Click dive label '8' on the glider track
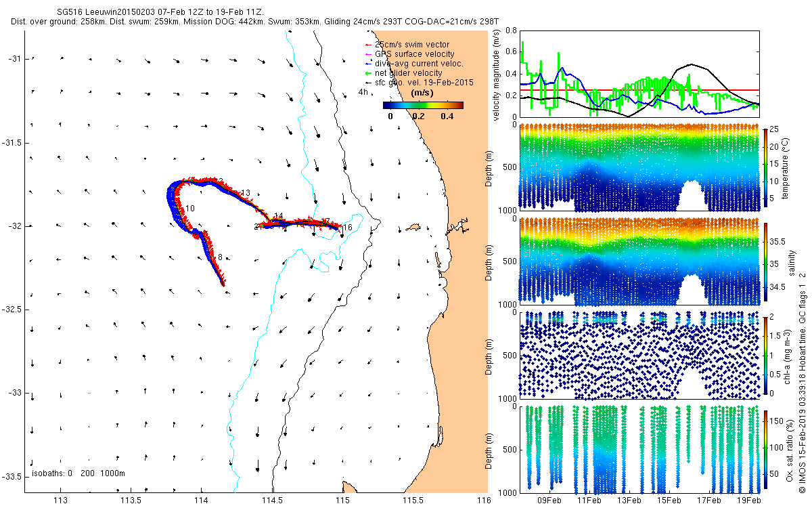812x508 pixels. coord(220,257)
